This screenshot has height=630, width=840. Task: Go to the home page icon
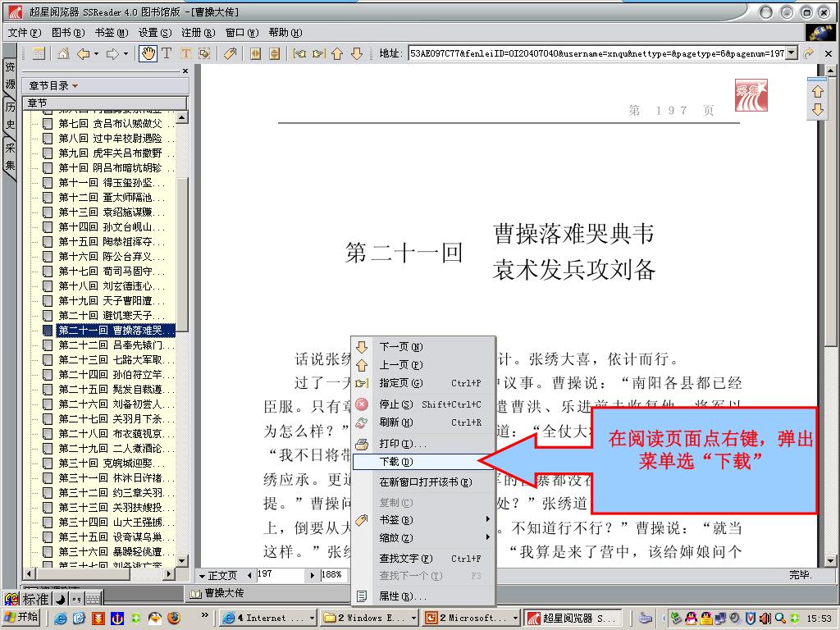63,53
